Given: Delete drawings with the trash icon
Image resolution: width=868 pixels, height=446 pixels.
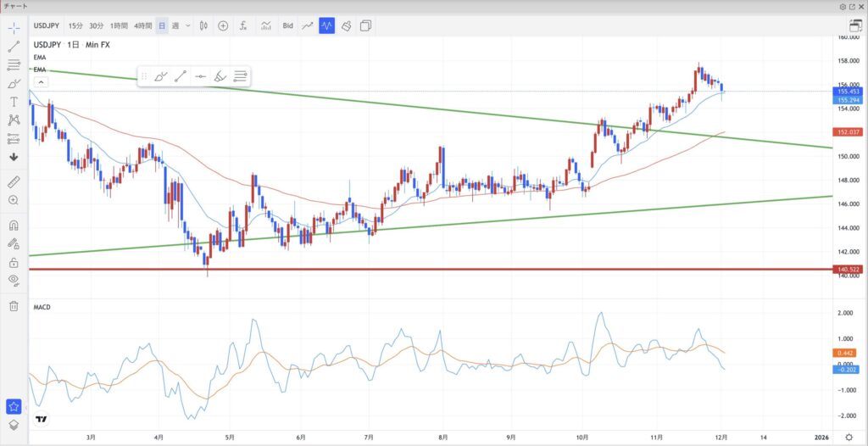Looking at the screenshot, I should [14, 306].
